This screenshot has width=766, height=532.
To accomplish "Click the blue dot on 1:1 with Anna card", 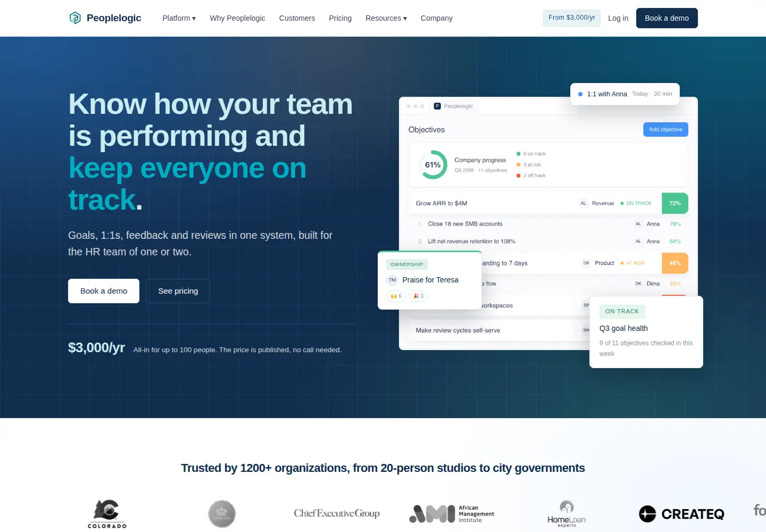I will pos(580,94).
